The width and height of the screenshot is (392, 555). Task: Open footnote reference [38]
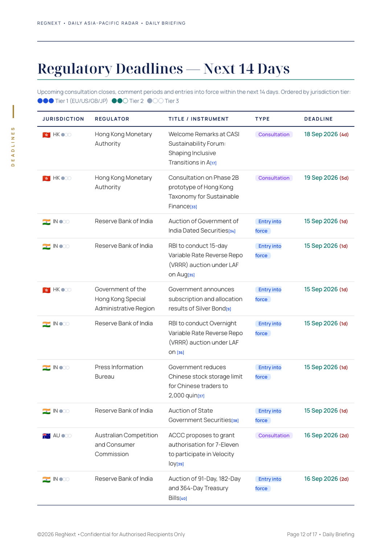(x=235, y=421)
